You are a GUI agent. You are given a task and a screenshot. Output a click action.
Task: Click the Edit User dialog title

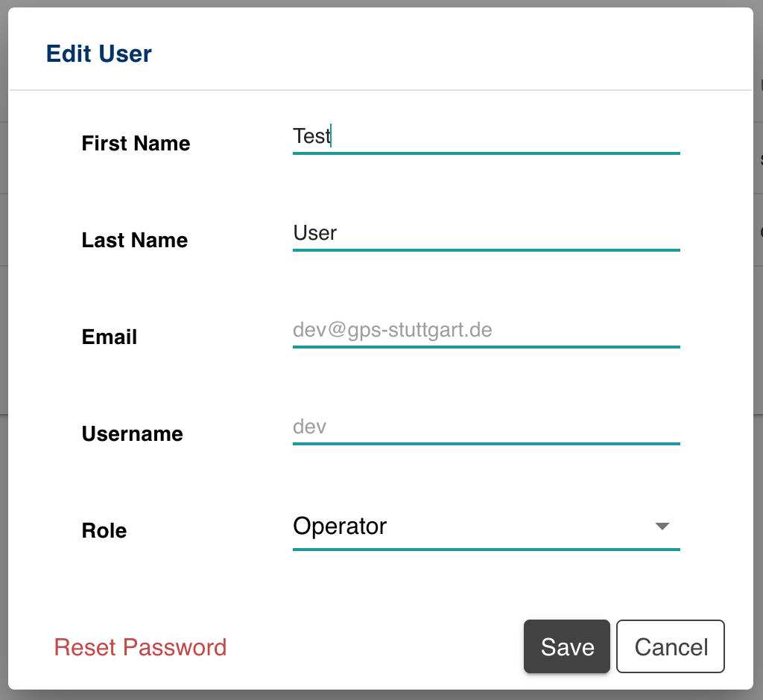pyautogui.click(x=98, y=54)
